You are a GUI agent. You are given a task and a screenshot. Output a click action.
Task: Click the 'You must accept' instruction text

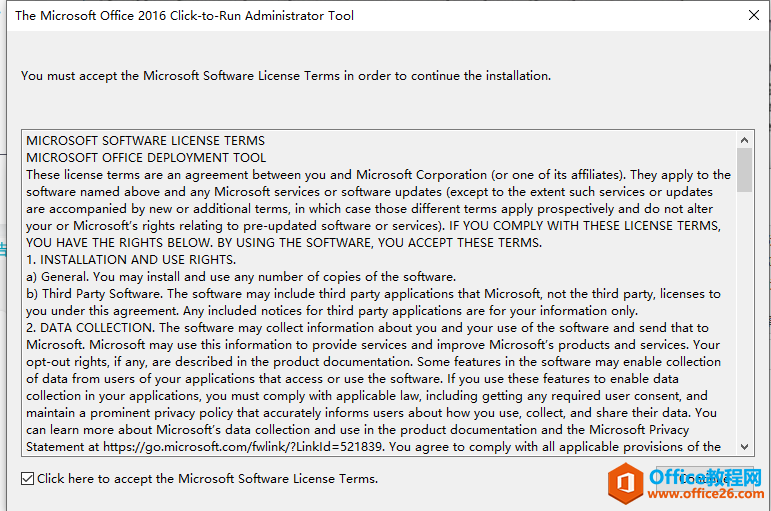pyautogui.click(x=285, y=75)
